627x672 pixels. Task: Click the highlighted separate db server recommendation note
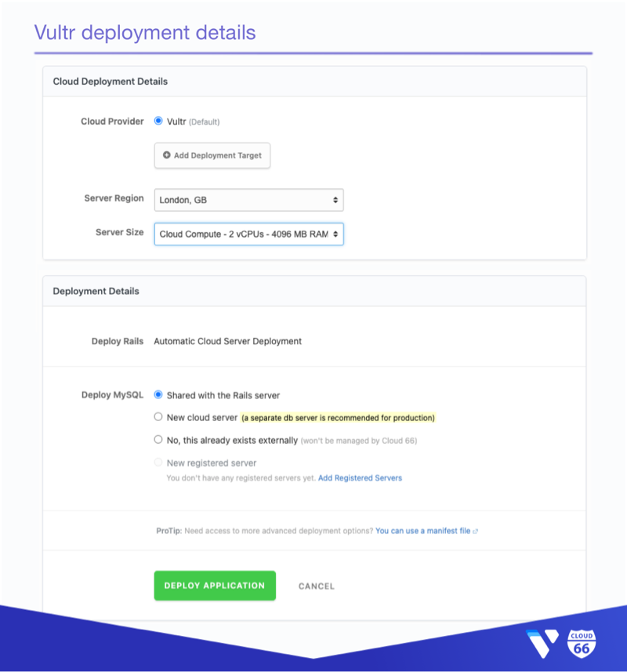[339, 418]
